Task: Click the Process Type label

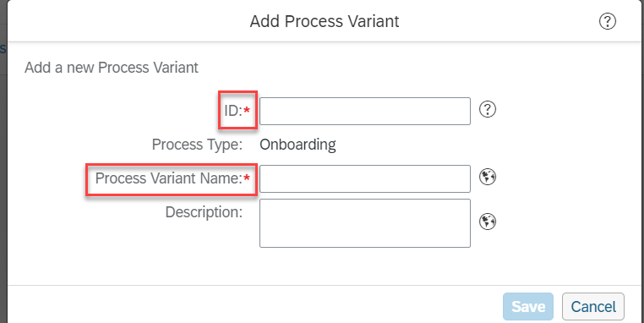Action: click(197, 145)
